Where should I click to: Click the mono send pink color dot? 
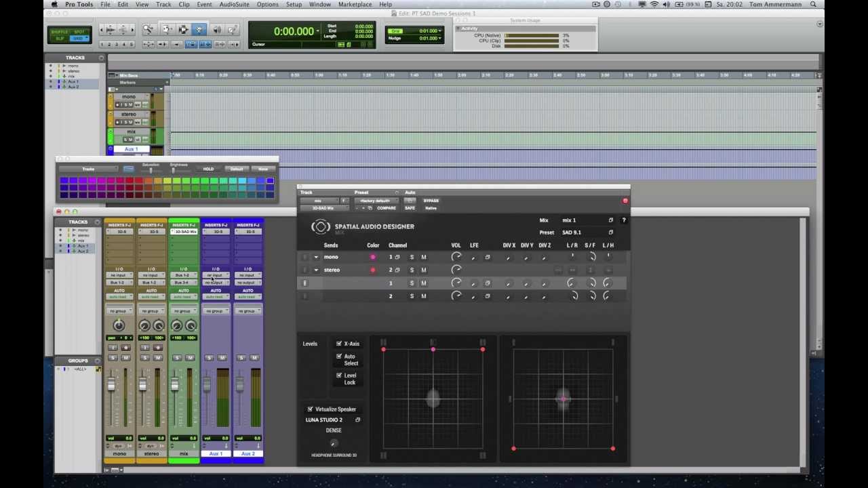[x=372, y=257]
